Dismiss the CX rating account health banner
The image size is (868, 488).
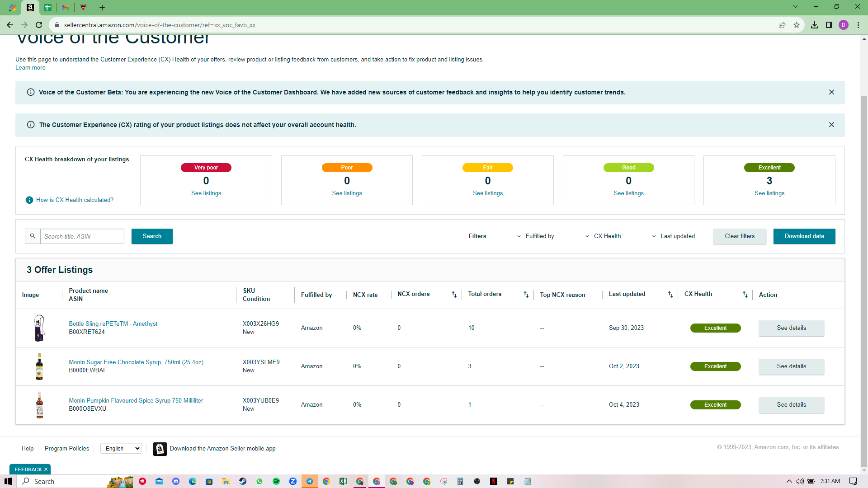(831, 125)
